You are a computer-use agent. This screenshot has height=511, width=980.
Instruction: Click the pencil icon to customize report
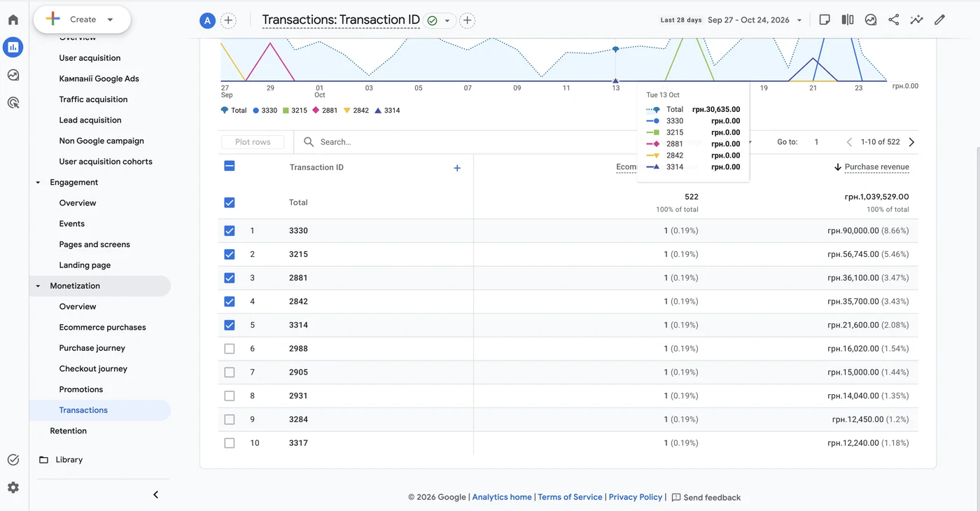[x=939, y=20]
